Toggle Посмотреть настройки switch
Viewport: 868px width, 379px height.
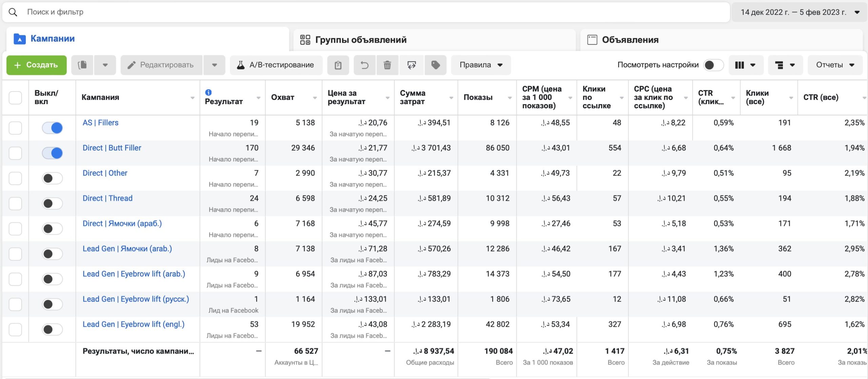(713, 65)
